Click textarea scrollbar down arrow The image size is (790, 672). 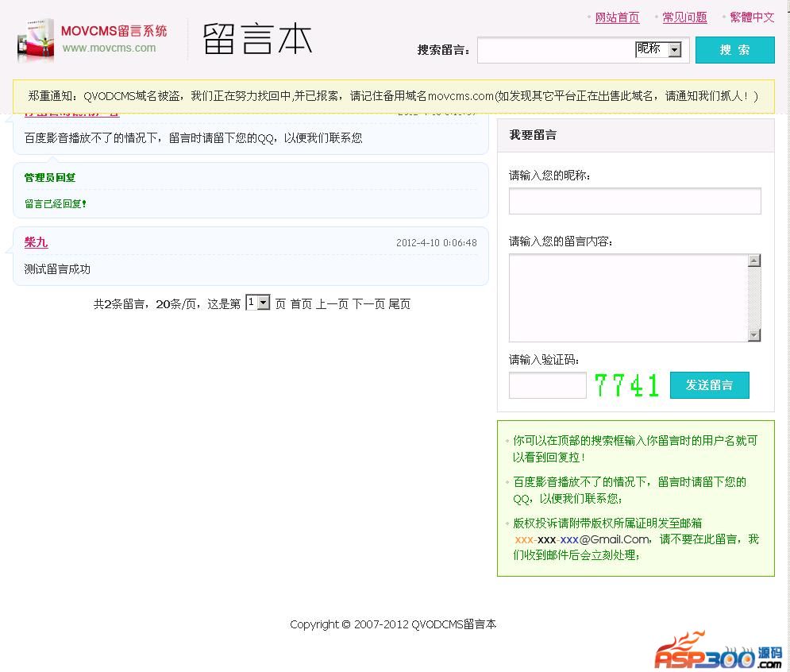click(x=754, y=335)
